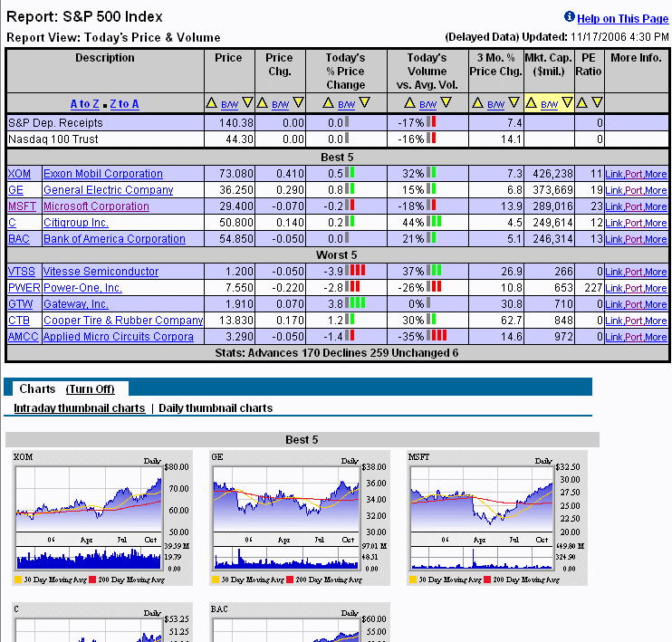Sort Price Chg. descending with down triangle
Viewport: 672px width, 642px height.
pyautogui.click(x=298, y=103)
